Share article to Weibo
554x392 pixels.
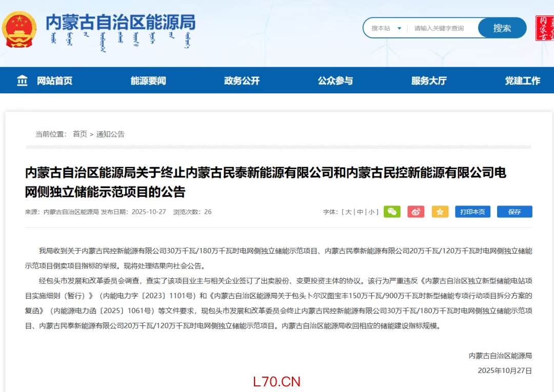tap(415, 212)
